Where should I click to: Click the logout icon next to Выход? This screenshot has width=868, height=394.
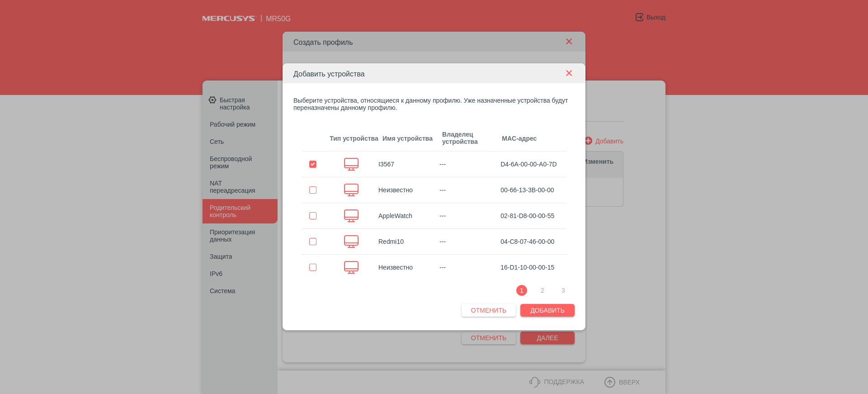(x=639, y=17)
